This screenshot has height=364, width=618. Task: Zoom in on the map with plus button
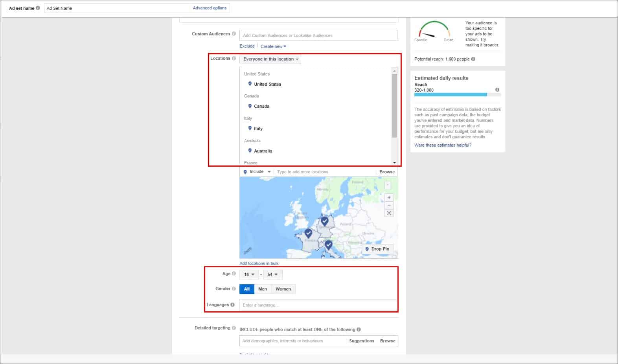pos(389,198)
